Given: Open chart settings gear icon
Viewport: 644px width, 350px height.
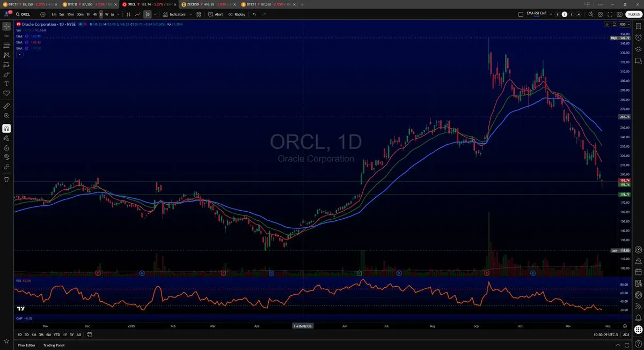Looking at the screenshot, I should (x=601, y=14).
